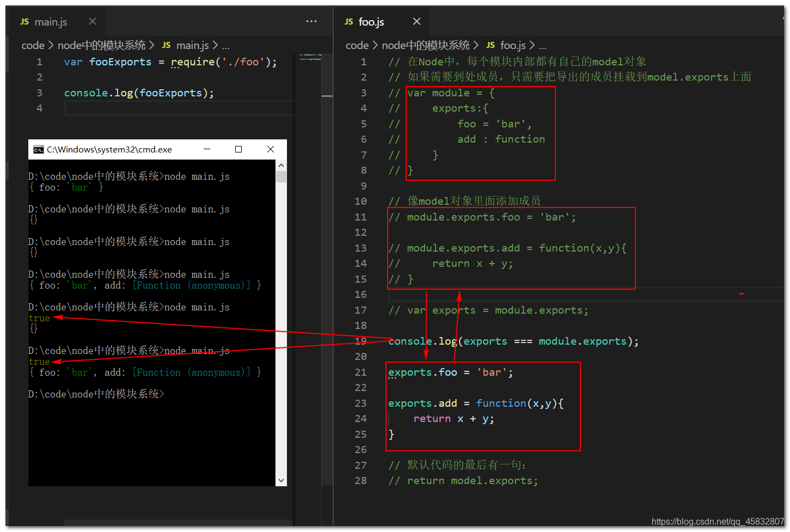The image size is (790, 532).
Task: Click 'module.exports' on foo.js line 19
Action: [x=583, y=341]
